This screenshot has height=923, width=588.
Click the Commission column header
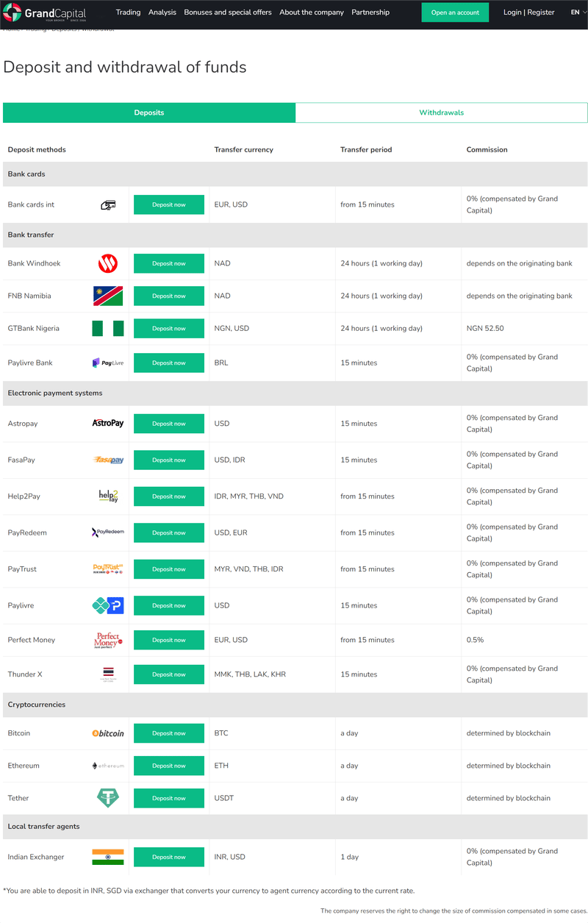click(487, 149)
